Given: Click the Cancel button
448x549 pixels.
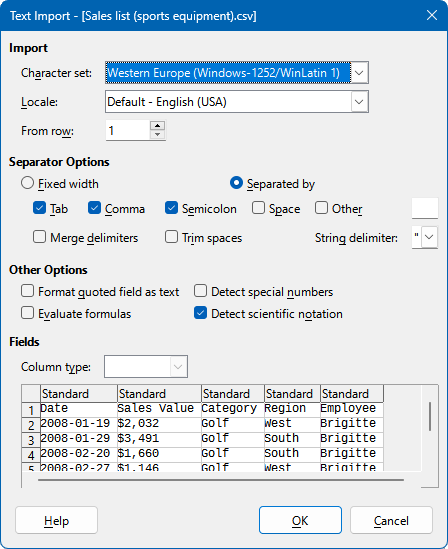Looking at the screenshot, I should point(391,520).
